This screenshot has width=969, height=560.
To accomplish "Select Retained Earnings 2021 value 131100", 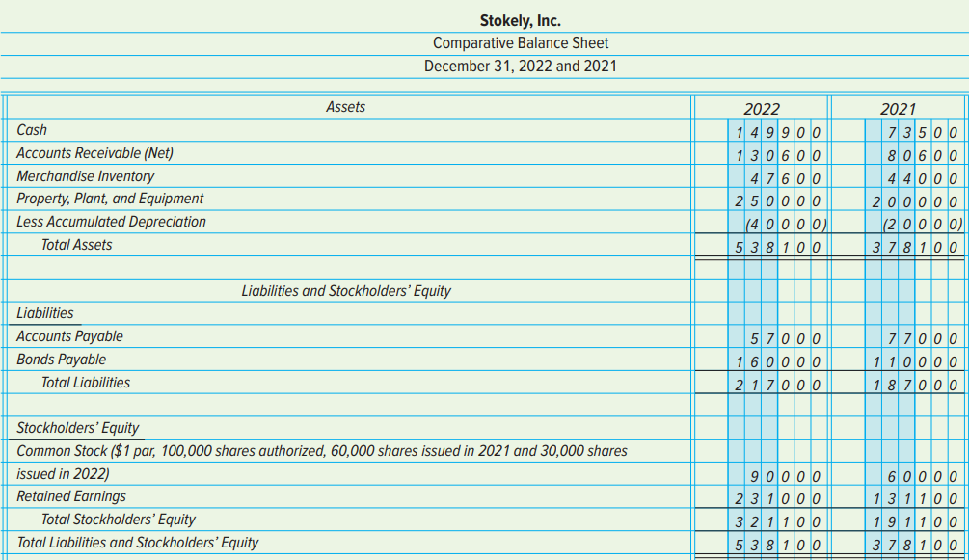I will (915, 499).
